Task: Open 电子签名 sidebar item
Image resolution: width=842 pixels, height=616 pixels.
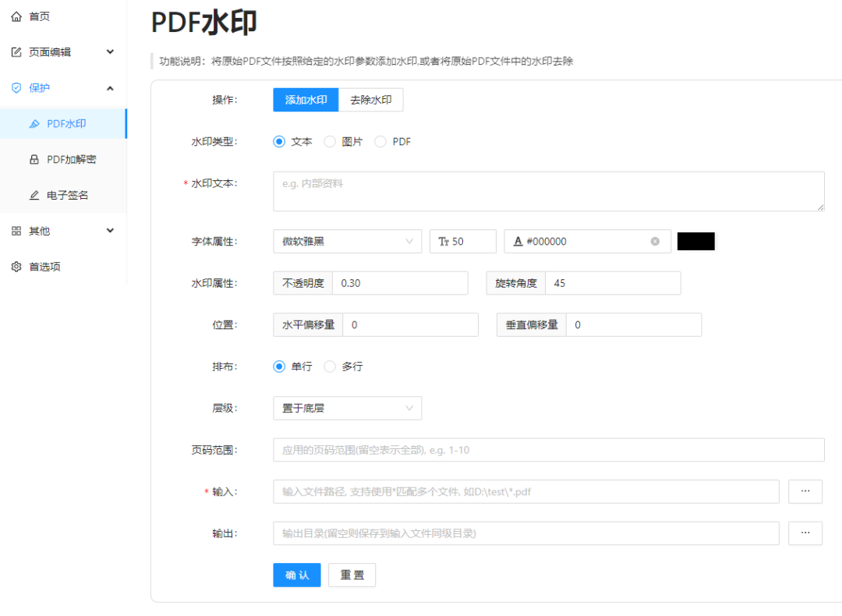Action: (x=63, y=196)
